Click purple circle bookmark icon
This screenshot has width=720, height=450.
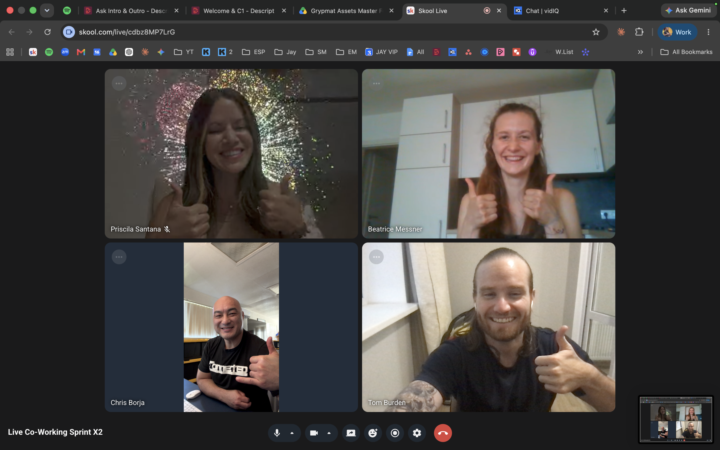click(533, 52)
